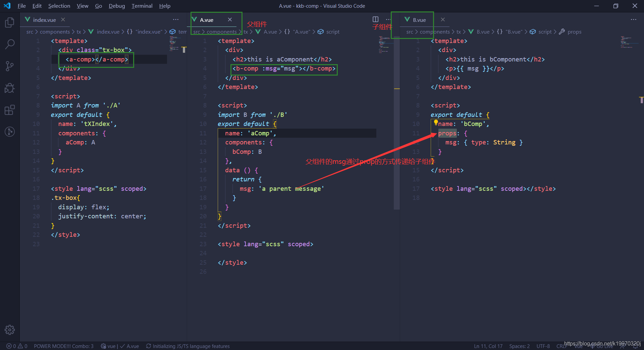Close the B.vue tab
Image resolution: width=644 pixels, height=350 pixels.
tap(443, 19)
